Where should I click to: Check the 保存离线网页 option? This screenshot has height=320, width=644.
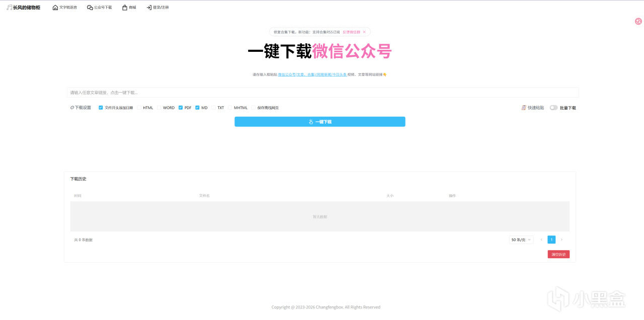254,108
